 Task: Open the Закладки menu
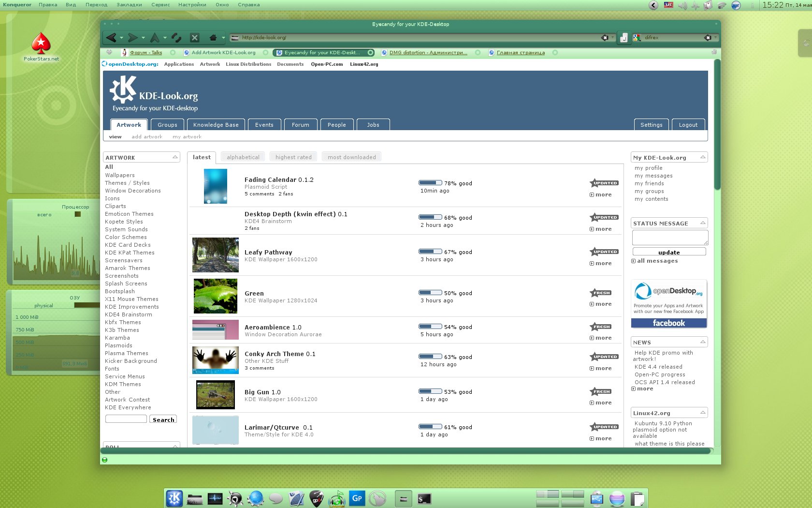(x=129, y=5)
